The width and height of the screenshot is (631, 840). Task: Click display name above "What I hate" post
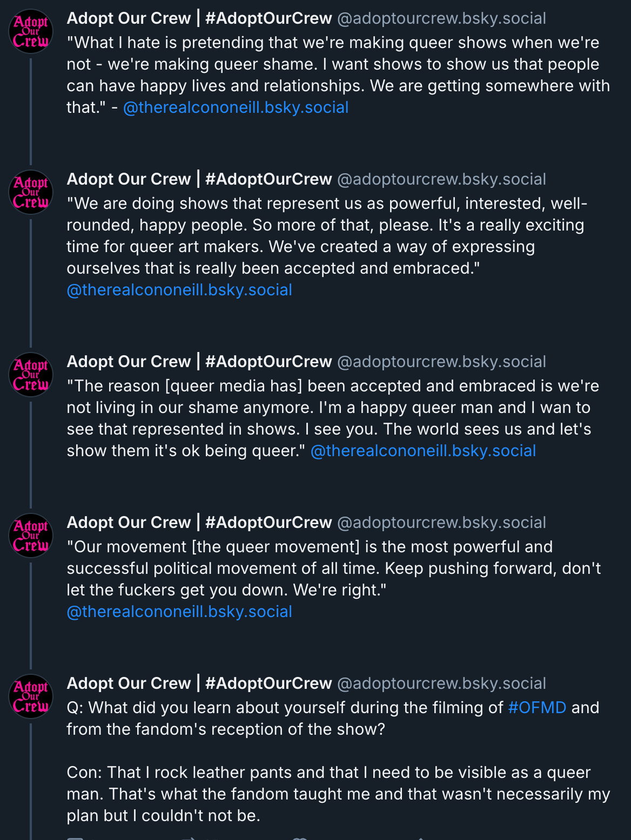[199, 18]
